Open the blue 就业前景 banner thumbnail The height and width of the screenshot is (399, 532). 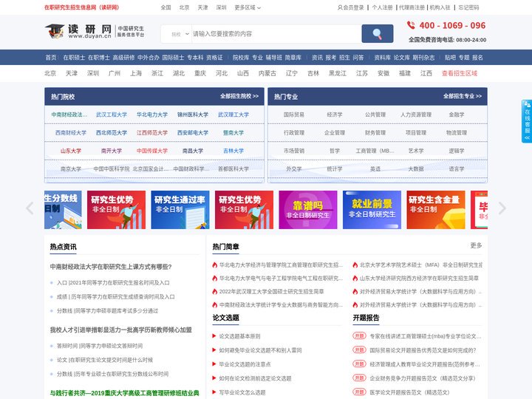(x=372, y=210)
